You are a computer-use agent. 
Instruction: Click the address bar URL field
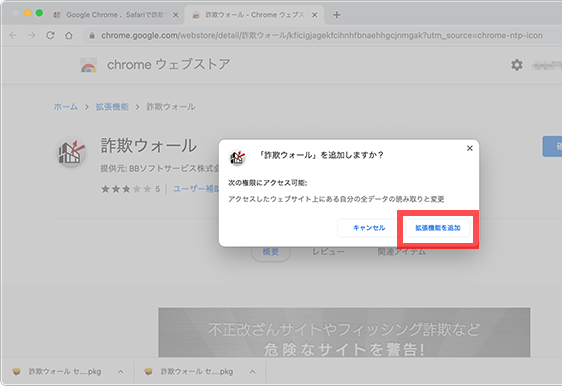(x=321, y=35)
